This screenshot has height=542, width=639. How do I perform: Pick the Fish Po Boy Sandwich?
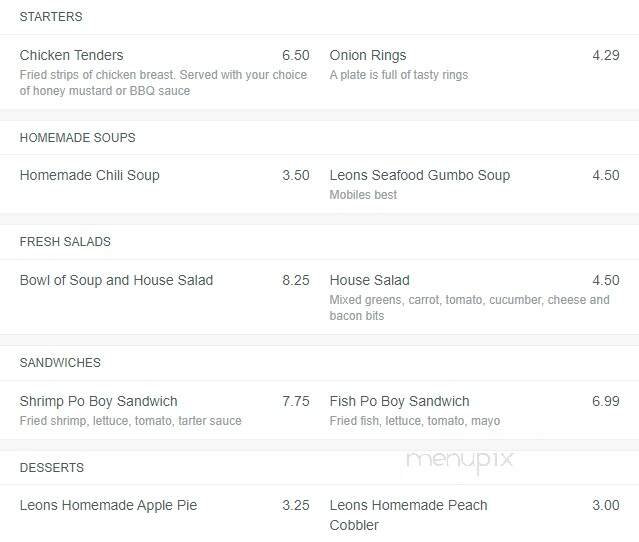pyautogui.click(x=400, y=401)
